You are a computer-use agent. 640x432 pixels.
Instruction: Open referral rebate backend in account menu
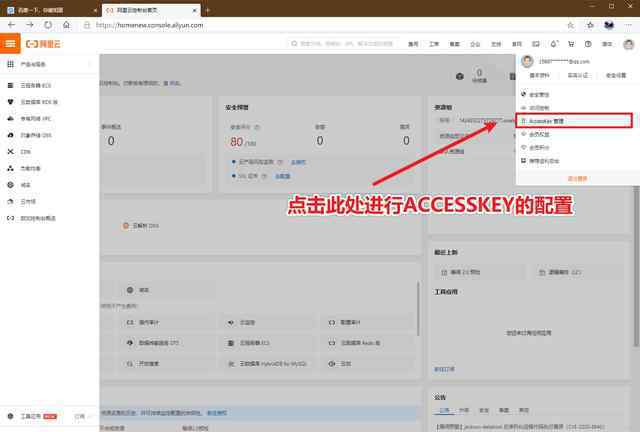(544, 161)
